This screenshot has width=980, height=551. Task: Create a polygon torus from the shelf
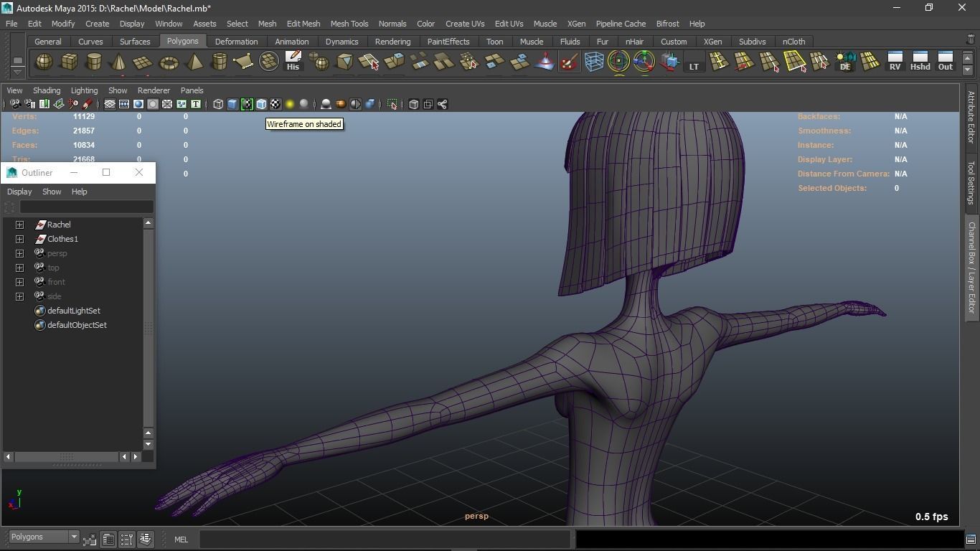tap(169, 62)
